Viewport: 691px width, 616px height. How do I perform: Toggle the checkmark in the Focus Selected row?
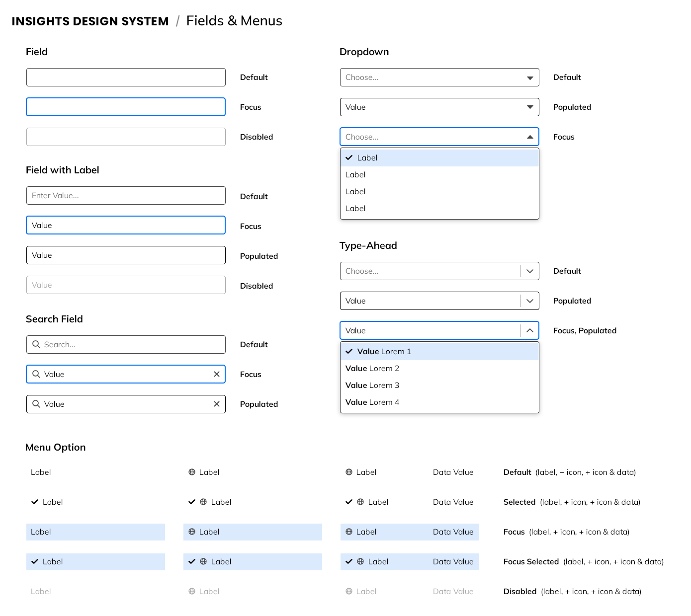(x=35, y=562)
